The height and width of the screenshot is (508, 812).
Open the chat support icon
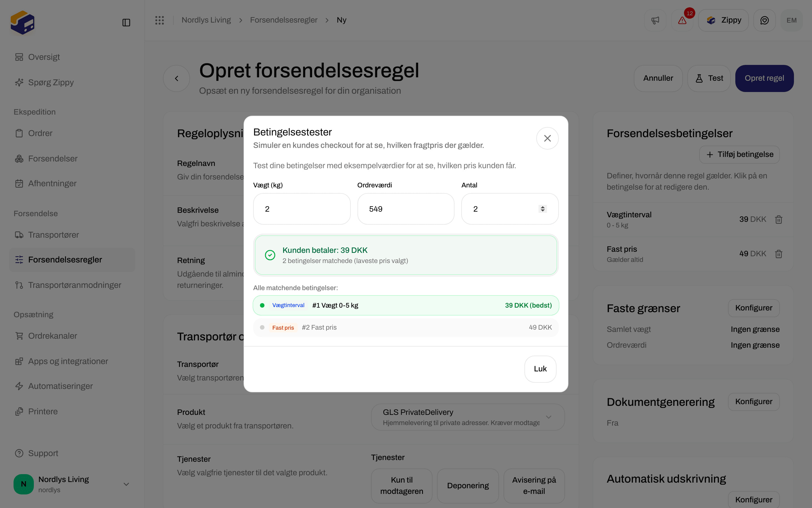pos(764,21)
